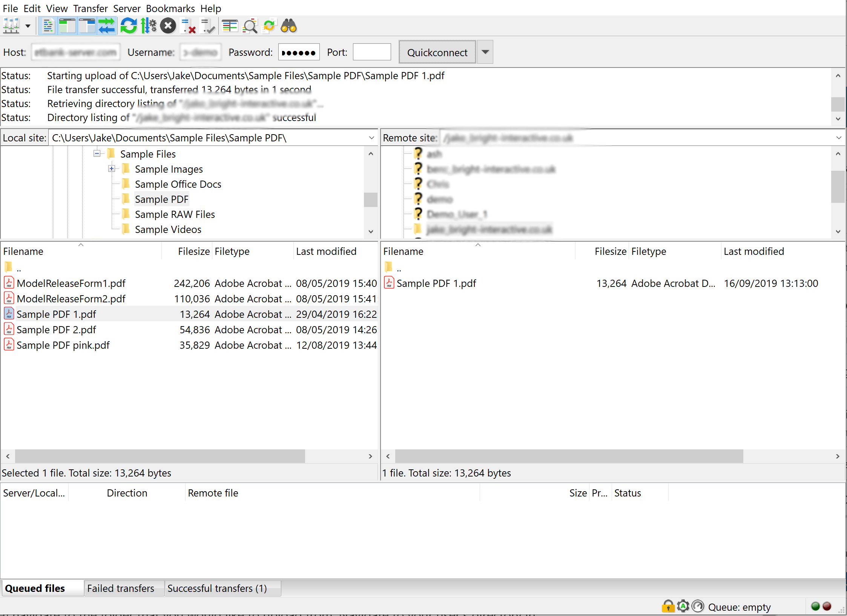Click the local file list horizontal scrollbar
Viewport: 847px width, 616px height.
[x=160, y=456]
